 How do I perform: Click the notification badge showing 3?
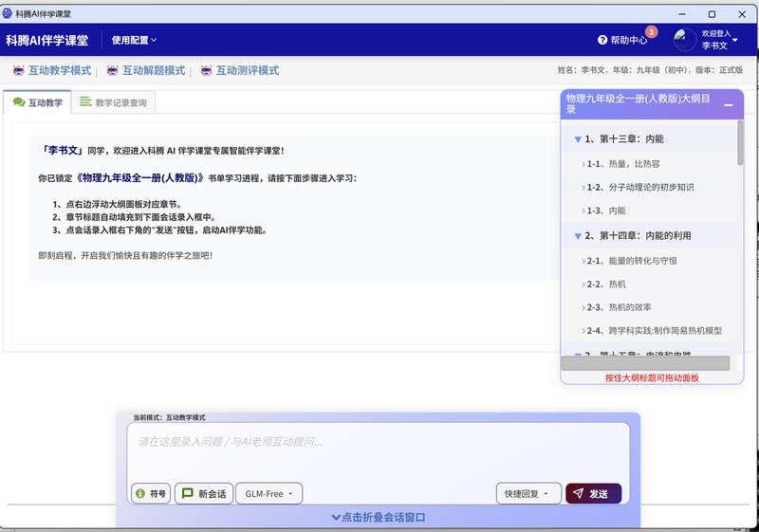pos(652,32)
